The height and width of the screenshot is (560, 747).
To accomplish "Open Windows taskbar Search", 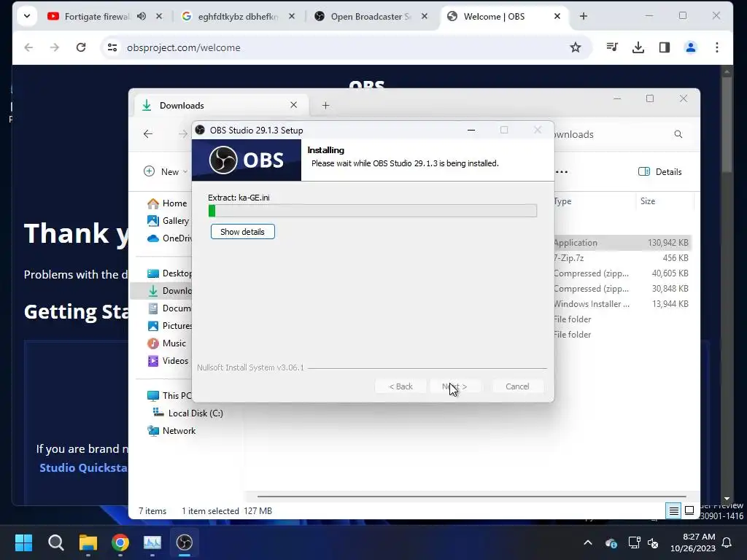I will (55, 542).
